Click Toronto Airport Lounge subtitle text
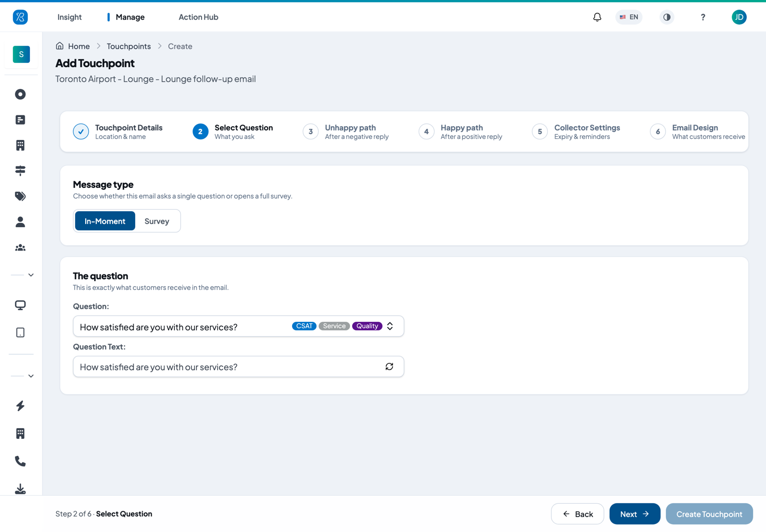 point(155,79)
